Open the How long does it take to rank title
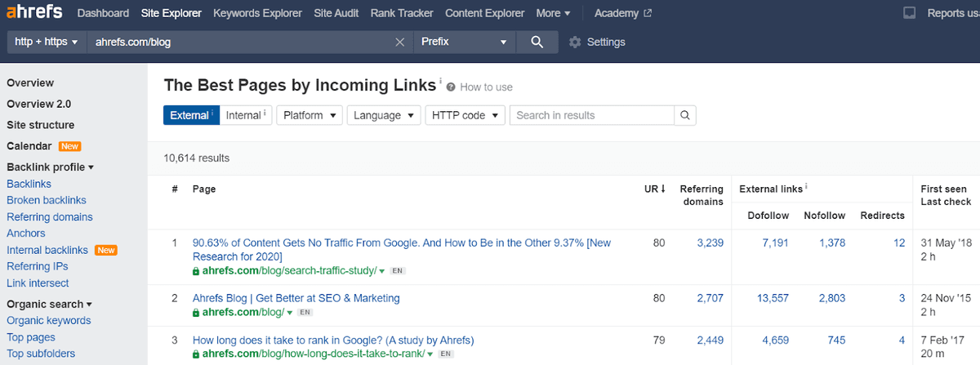This screenshot has width=980, height=365. 333,340
